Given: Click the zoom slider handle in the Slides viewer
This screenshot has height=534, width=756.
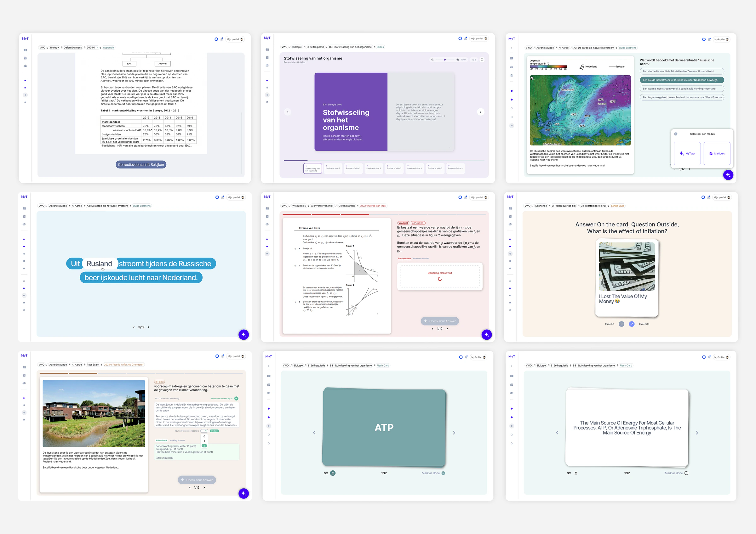Looking at the screenshot, I should click(445, 60).
